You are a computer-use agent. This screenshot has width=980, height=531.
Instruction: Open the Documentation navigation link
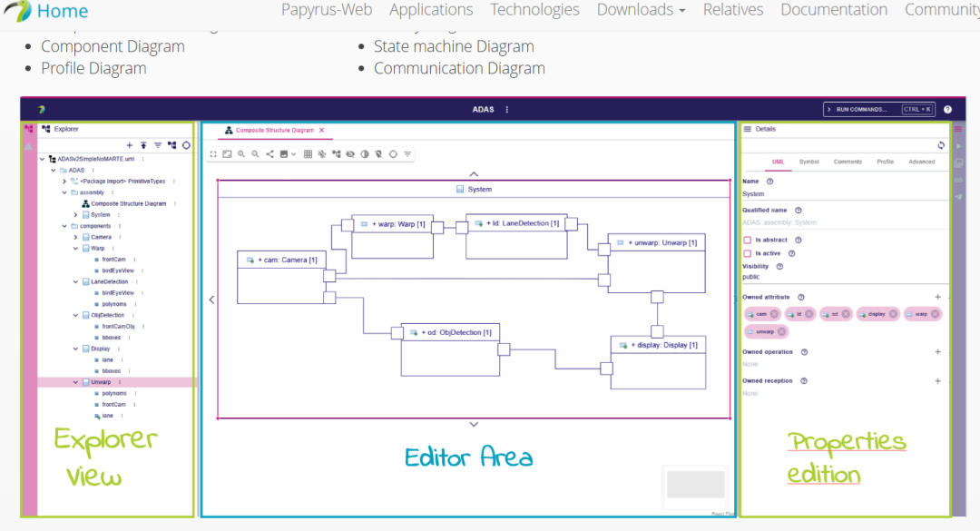834,10
